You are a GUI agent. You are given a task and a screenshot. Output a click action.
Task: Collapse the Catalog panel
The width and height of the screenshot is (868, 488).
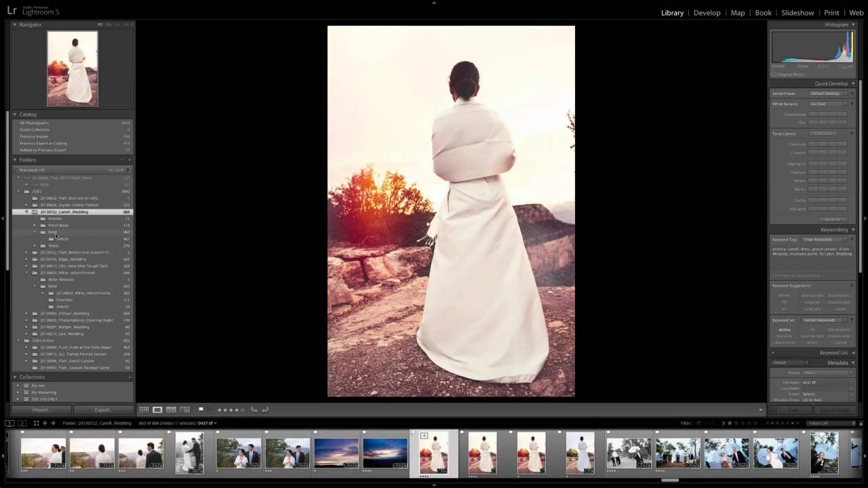(15, 115)
